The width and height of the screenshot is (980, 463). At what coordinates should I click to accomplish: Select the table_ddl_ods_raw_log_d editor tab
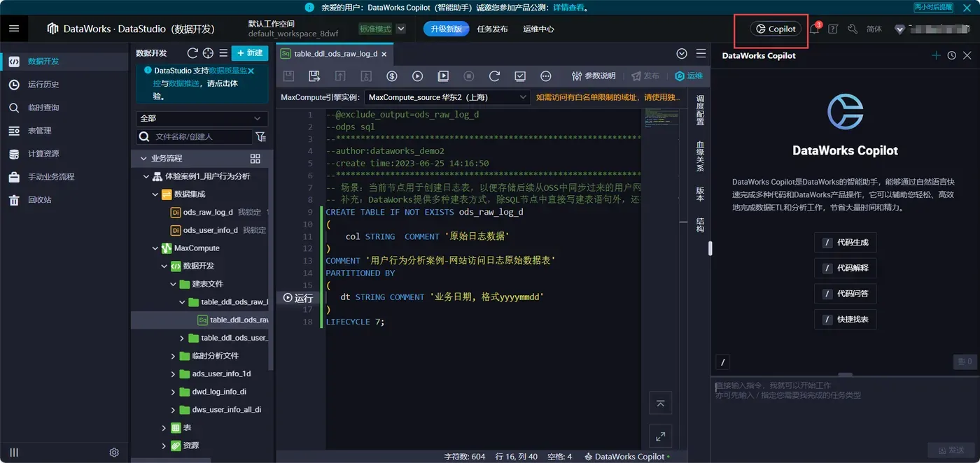[335, 53]
